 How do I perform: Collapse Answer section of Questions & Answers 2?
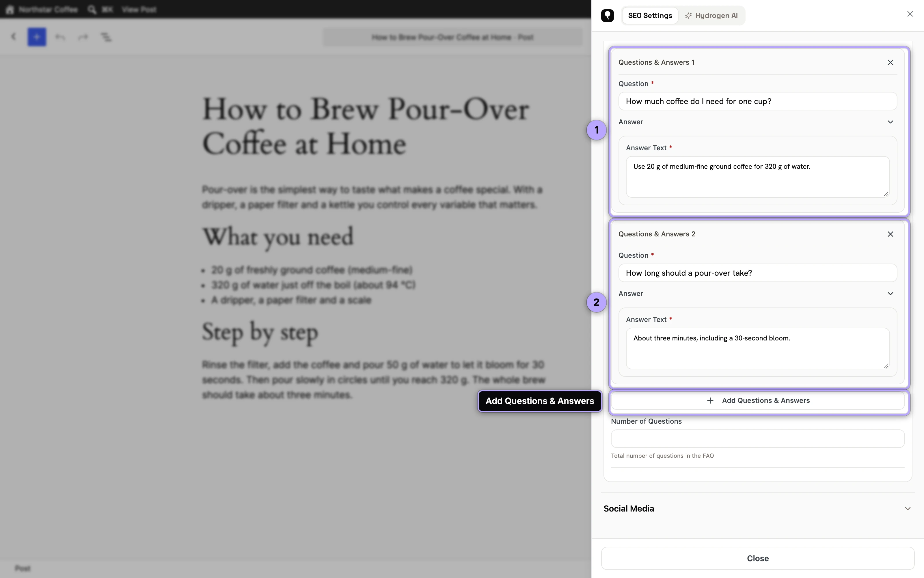tap(891, 294)
